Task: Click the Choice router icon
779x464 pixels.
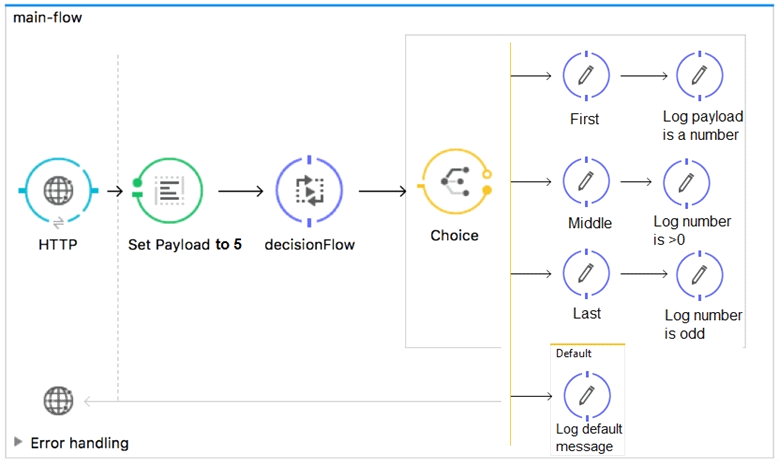Action: (x=456, y=181)
